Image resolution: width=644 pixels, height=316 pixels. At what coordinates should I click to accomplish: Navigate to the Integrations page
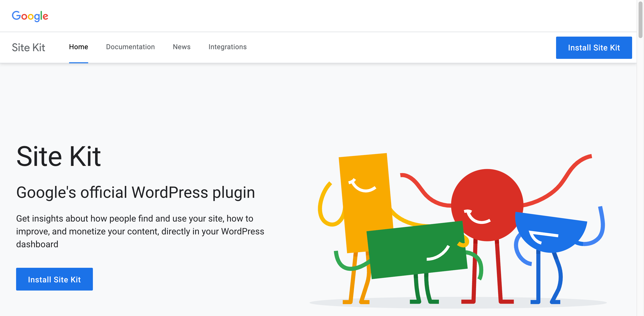[227, 47]
